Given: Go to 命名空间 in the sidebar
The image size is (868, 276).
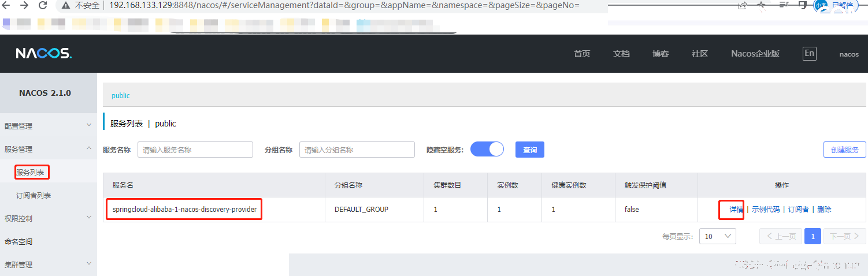Looking at the screenshot, I should click(18, 241).
